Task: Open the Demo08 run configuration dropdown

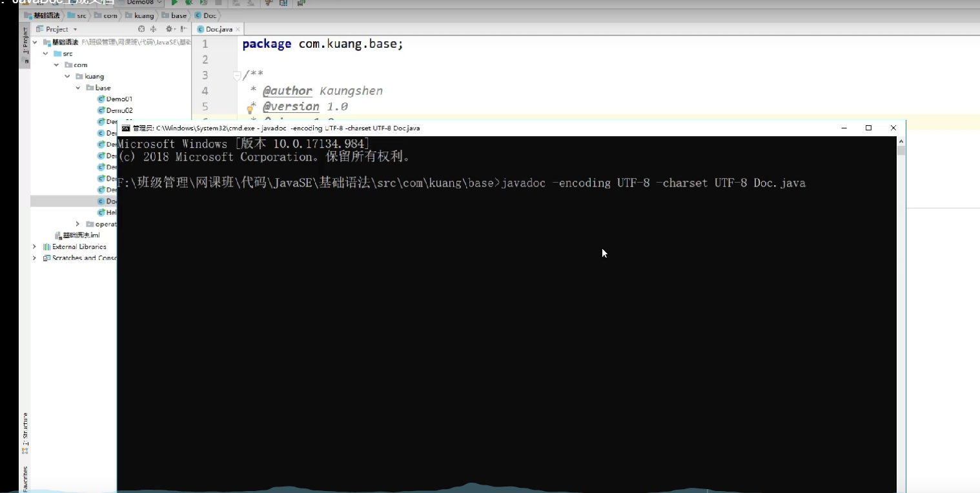Action: click(139, 3)
